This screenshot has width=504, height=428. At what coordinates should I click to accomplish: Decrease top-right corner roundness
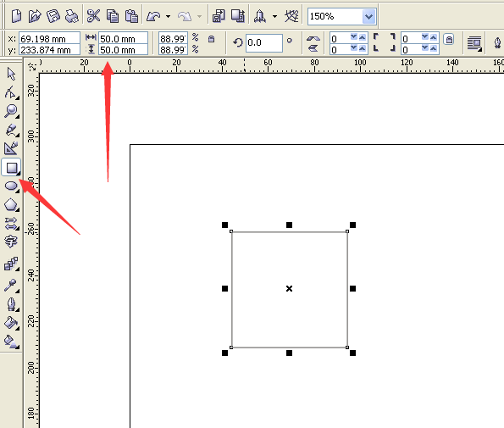click(x=425, y=37)
